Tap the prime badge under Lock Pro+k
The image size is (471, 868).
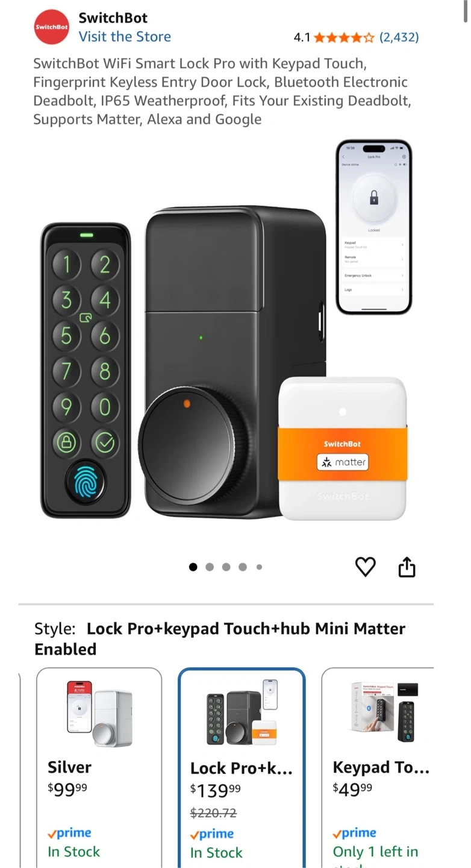[x=212, y=834]
